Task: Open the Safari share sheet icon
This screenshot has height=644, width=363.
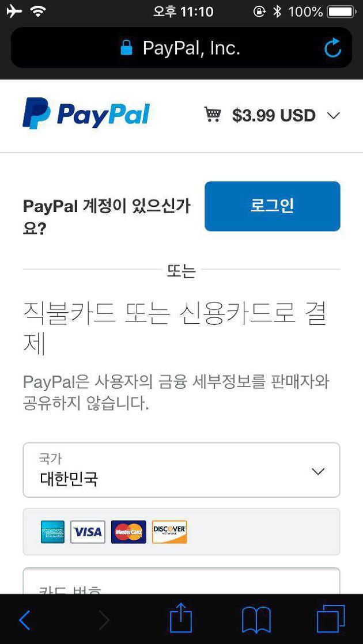Action: tap(181, 619)
